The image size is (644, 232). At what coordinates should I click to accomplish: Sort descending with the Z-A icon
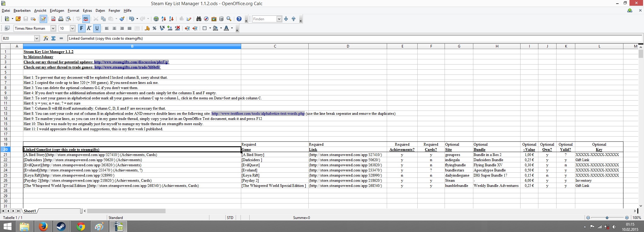(171, 19)
